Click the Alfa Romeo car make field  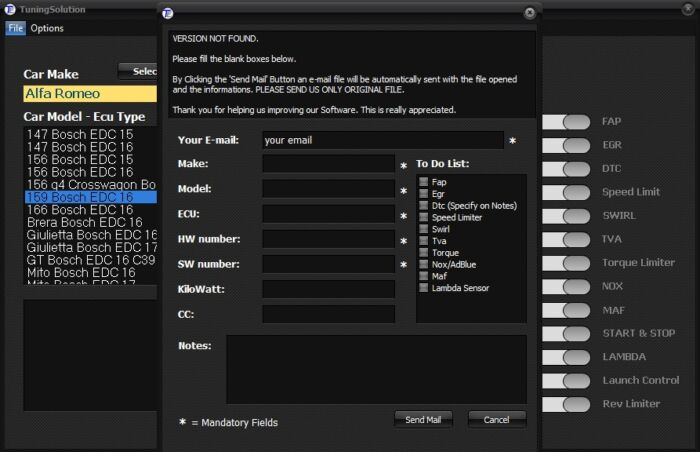tap(90, 93)
